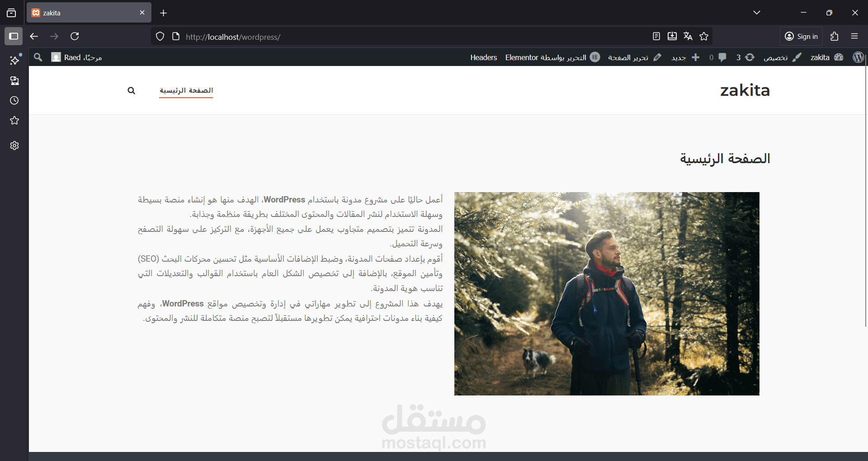Toggle the browser sidebar panel button

click(14, 36)
